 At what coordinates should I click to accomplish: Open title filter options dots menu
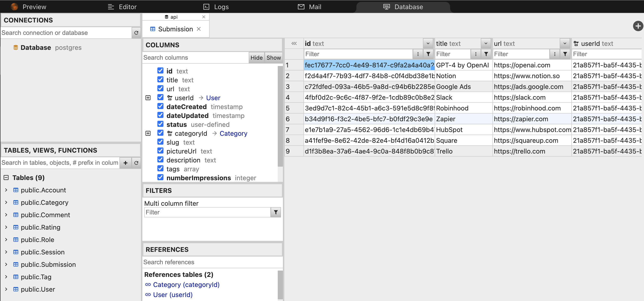476,54
